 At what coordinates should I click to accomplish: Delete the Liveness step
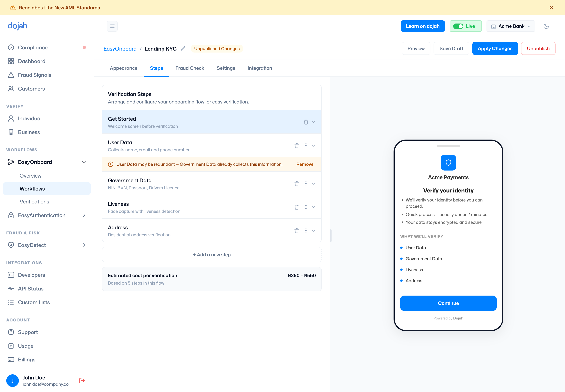pyautogui.click(x=296, y=207)
